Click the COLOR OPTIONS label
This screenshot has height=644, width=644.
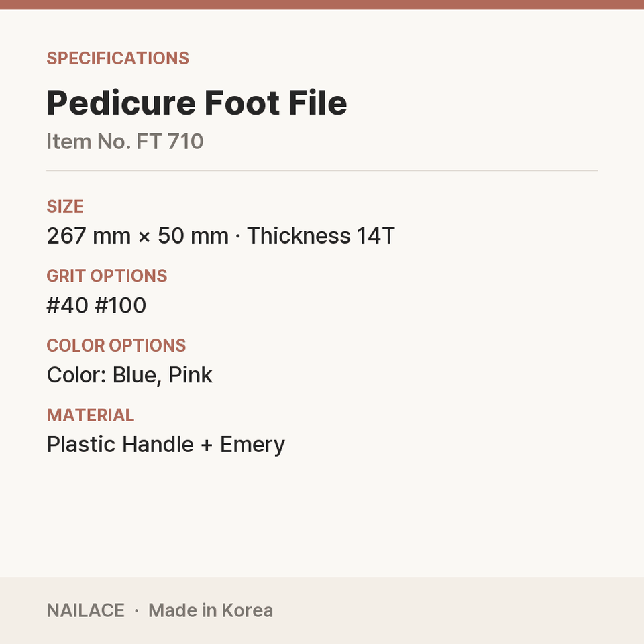point(116,345)
